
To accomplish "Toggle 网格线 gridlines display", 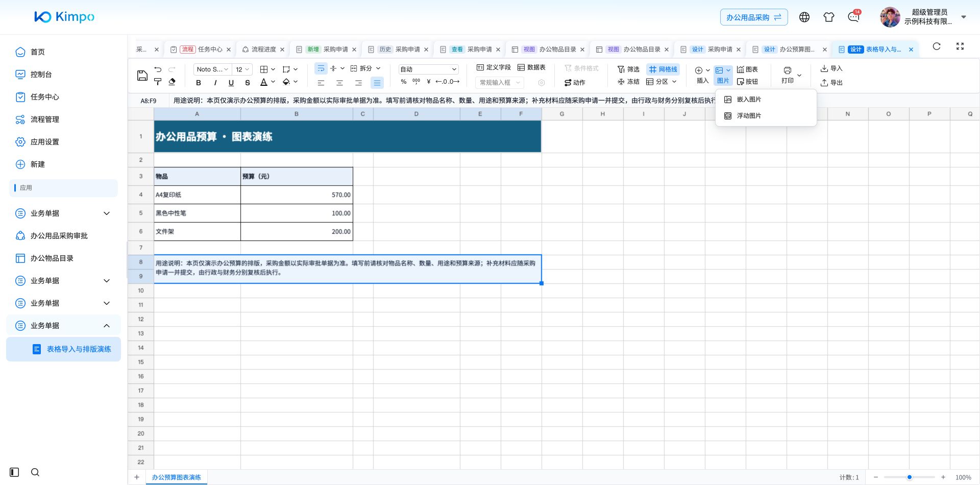I will (x=663, y=69).
